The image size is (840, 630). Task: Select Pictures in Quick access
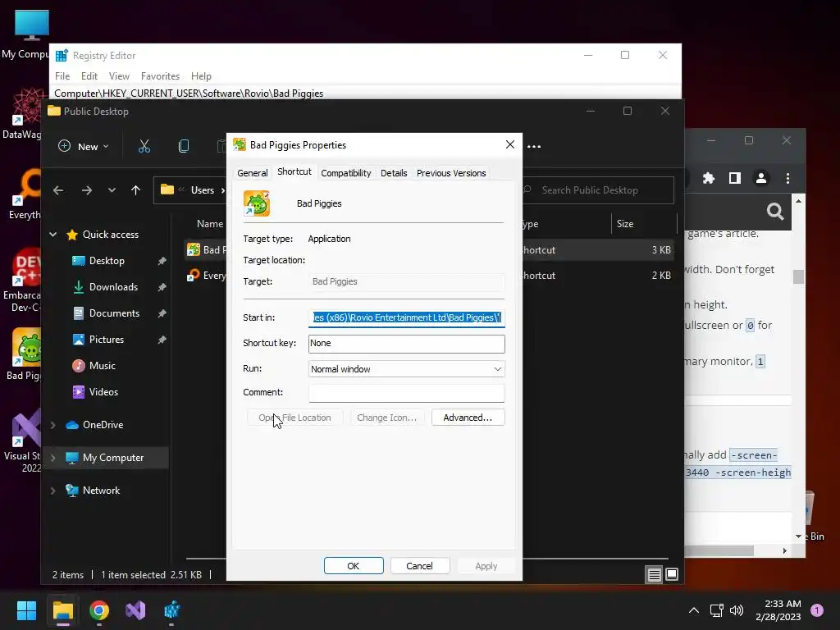pyautogui.click(x=106, y=340)
